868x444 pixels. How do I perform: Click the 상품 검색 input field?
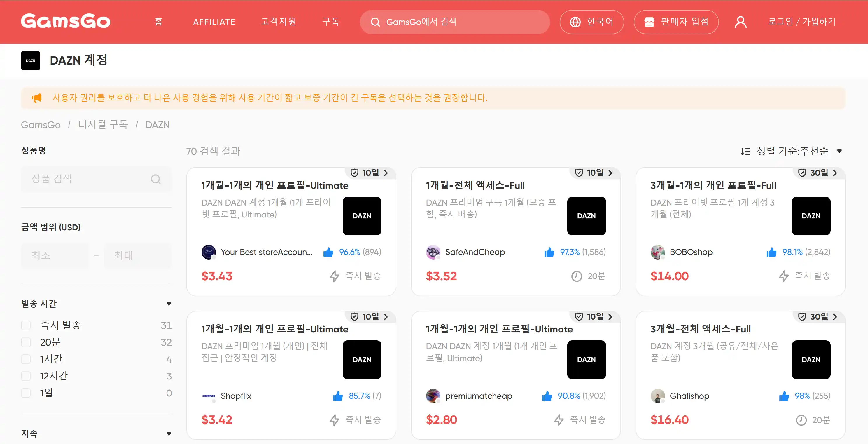96,179
